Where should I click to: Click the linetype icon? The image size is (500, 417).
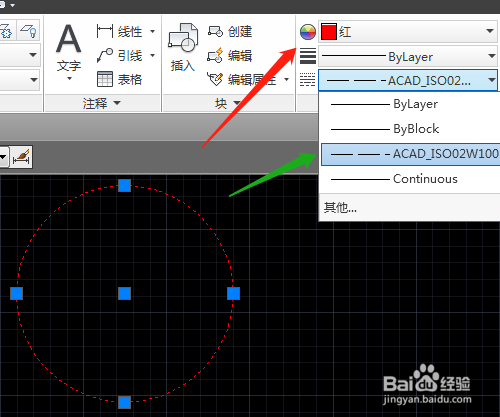click(x=307, y=80)
